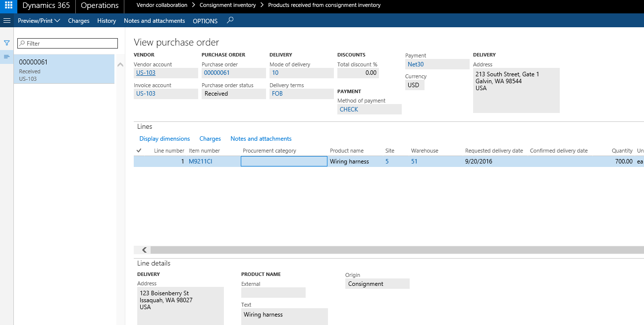Select purchase order 00000061 in list

pyautogui.click(x=64, y=69)
